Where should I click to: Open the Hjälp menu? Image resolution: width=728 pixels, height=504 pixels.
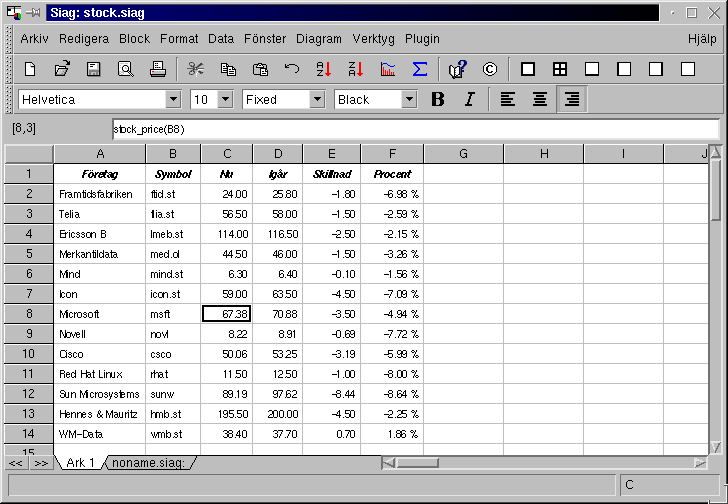[x=702, y=39]
